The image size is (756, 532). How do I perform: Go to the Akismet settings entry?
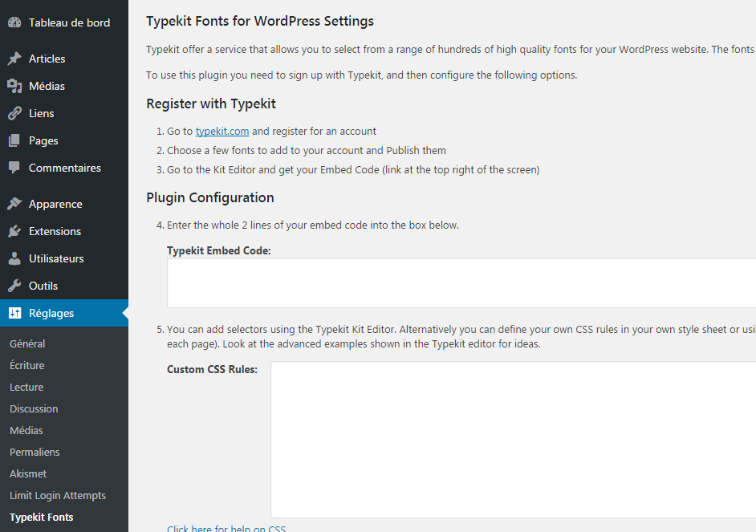tap(27, 473)
